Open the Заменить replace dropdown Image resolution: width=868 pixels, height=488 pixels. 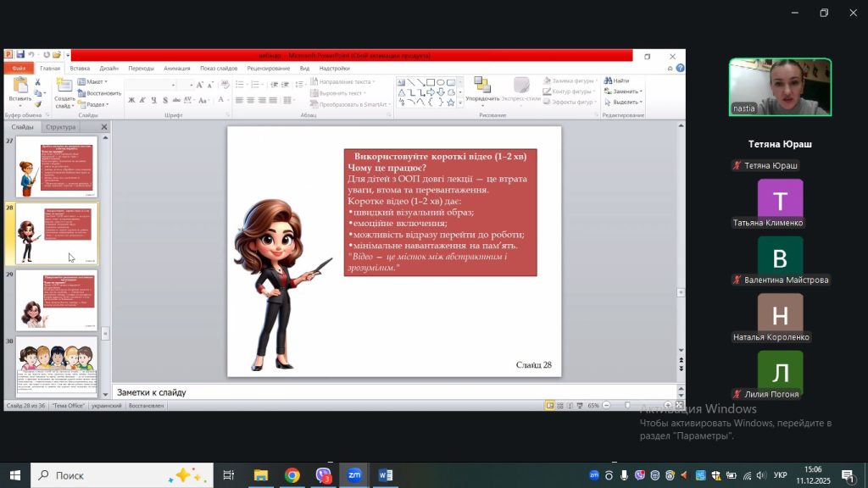point(626,91)
